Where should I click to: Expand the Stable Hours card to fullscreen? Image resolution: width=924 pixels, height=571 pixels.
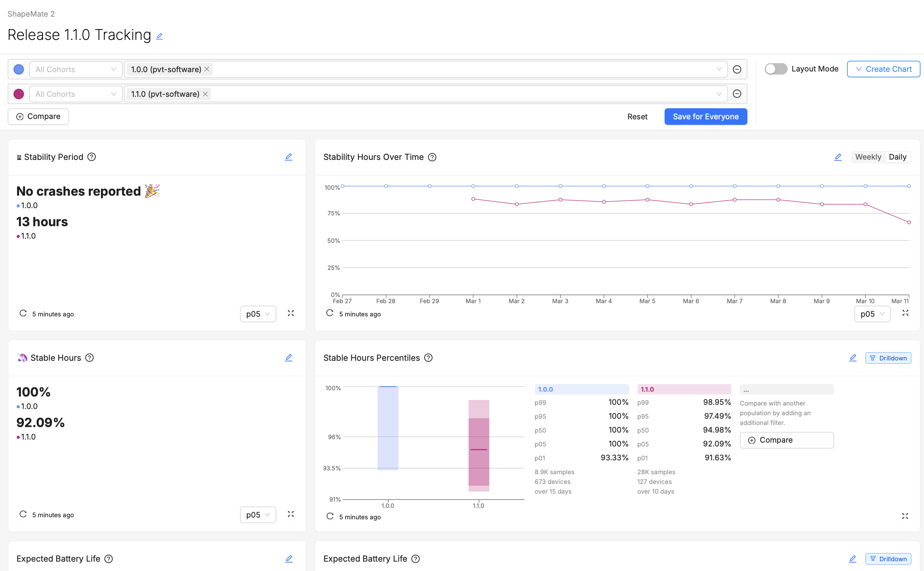[290, 514]
